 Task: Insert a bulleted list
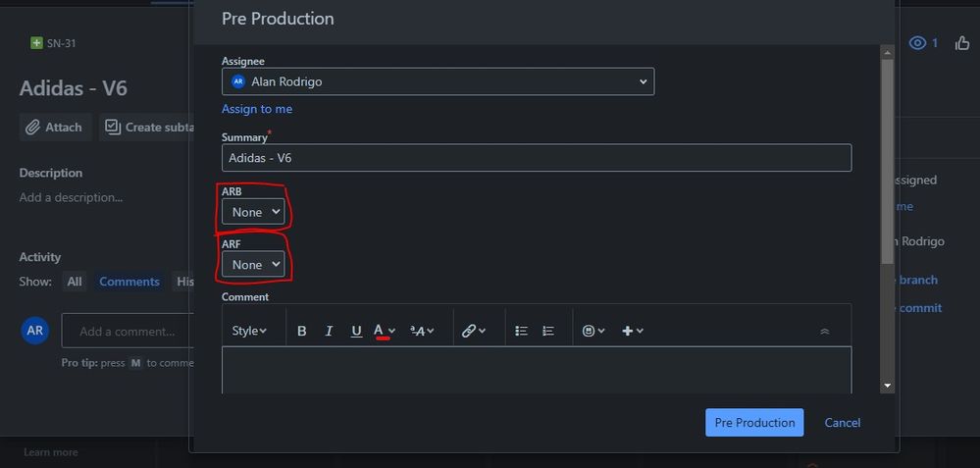tap(521, 332)
